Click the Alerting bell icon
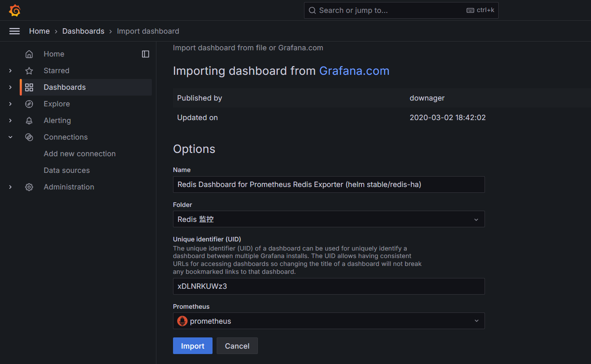 29,121
